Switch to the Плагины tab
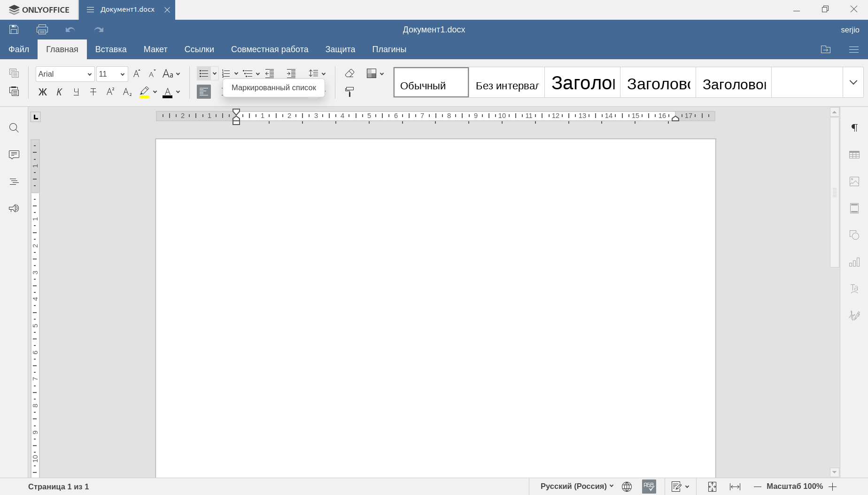 tap(389, 49)
